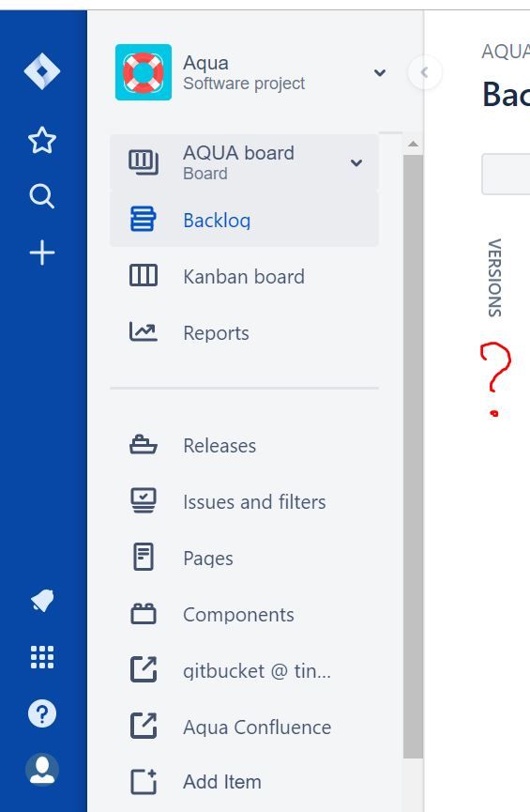Open the gitbucket @ tin... shortcut link
Image resolution: width=530 pixels, height=812 pixels.
(x=244, y=670)
